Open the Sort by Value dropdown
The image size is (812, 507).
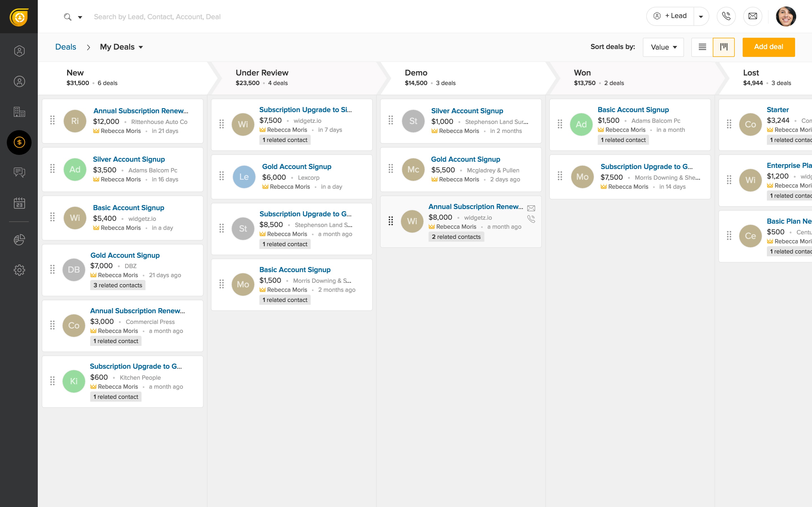[663, 47]
